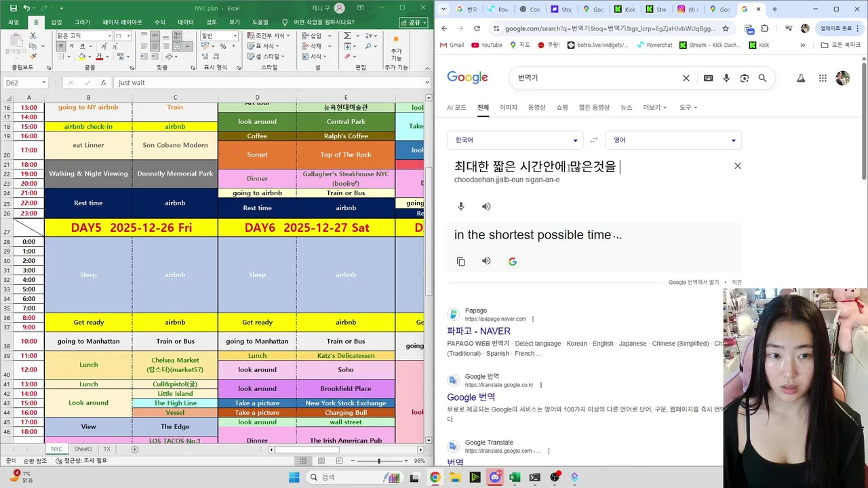Open Excel from the Windows taskbar
Viewport: 868px width, 488px height.
[515, 477]
